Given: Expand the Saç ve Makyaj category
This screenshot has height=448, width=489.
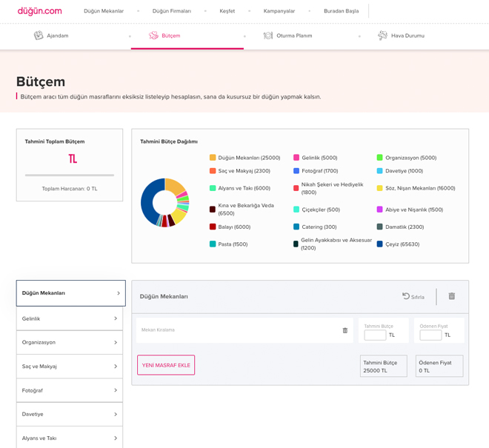Looking at the screenshot, I should (70, 367).
